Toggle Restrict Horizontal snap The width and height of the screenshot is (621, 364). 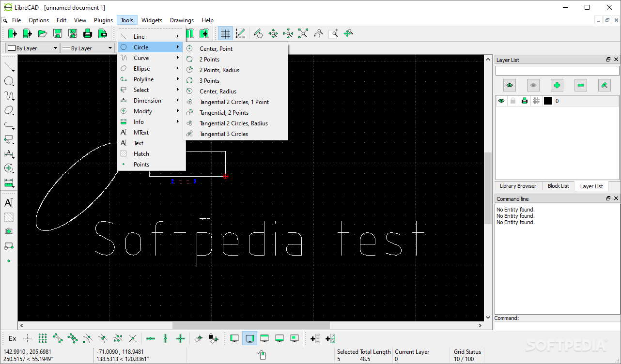[x=151, y=338]
